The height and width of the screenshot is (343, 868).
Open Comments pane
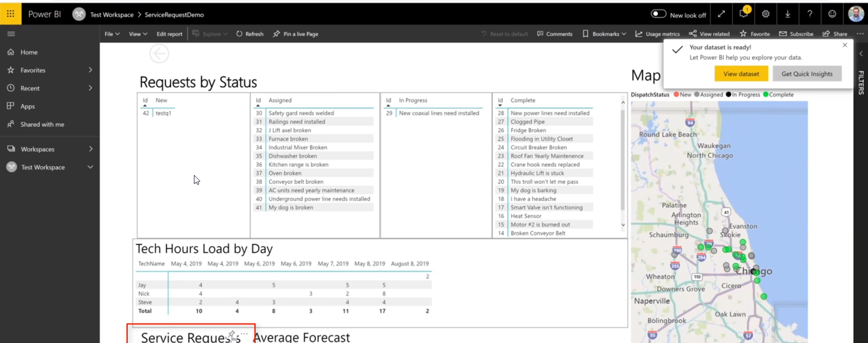(554, 34)
